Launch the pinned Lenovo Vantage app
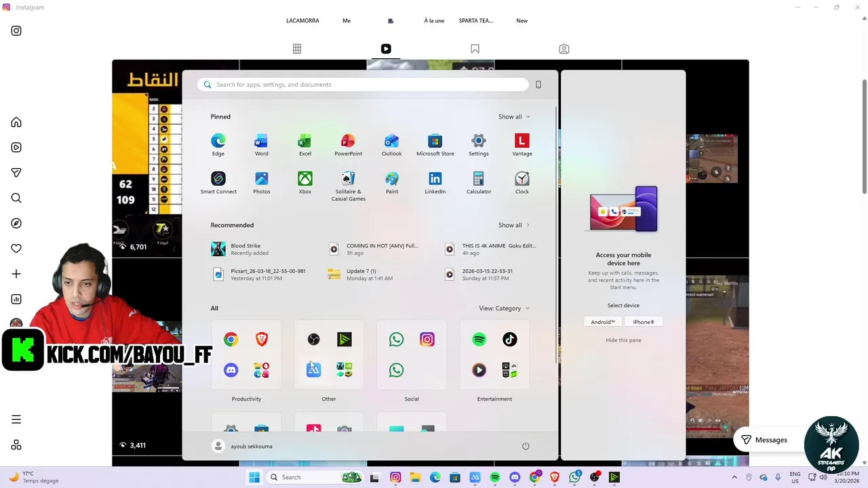 (521, 144)
